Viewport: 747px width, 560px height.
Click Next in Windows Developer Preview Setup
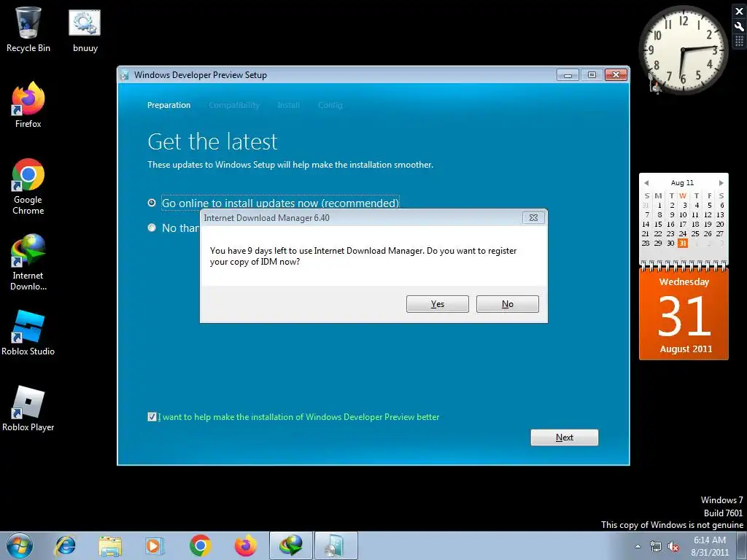(x=565, y=437)
